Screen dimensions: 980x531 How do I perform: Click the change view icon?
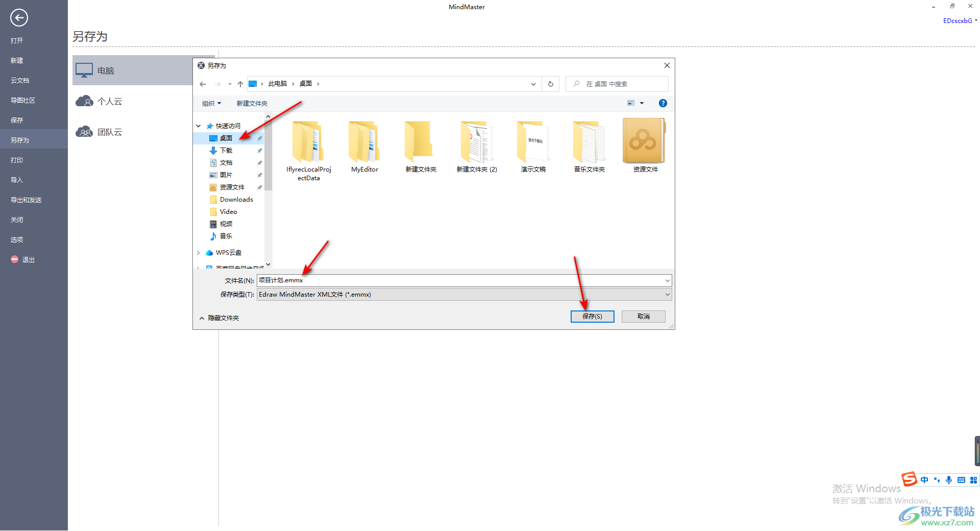[x=631, y=103]
